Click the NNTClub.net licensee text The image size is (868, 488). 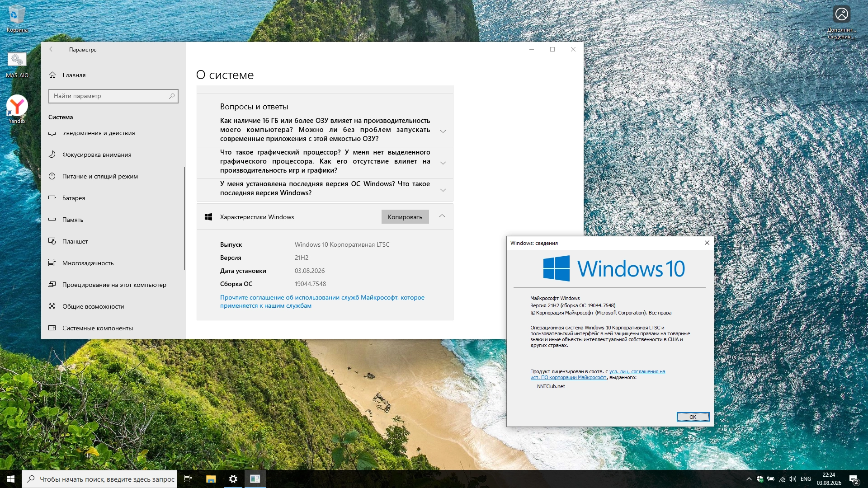tap(551, 386)
